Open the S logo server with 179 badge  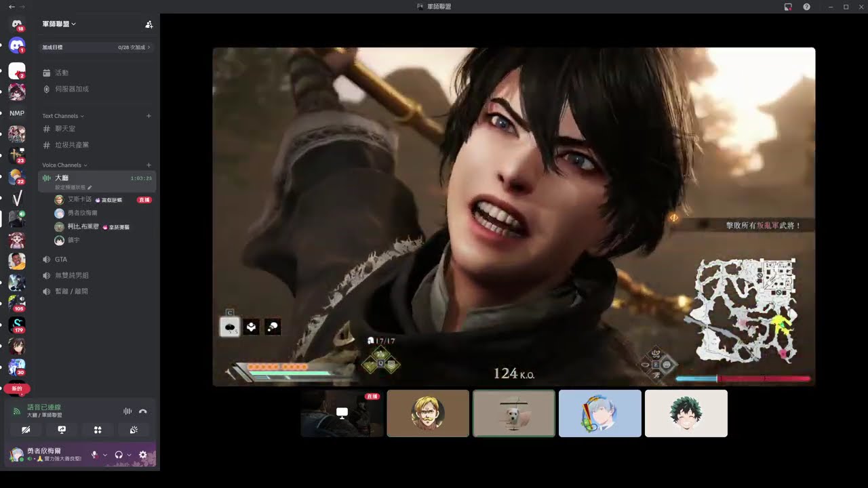(x=17, y=325)
